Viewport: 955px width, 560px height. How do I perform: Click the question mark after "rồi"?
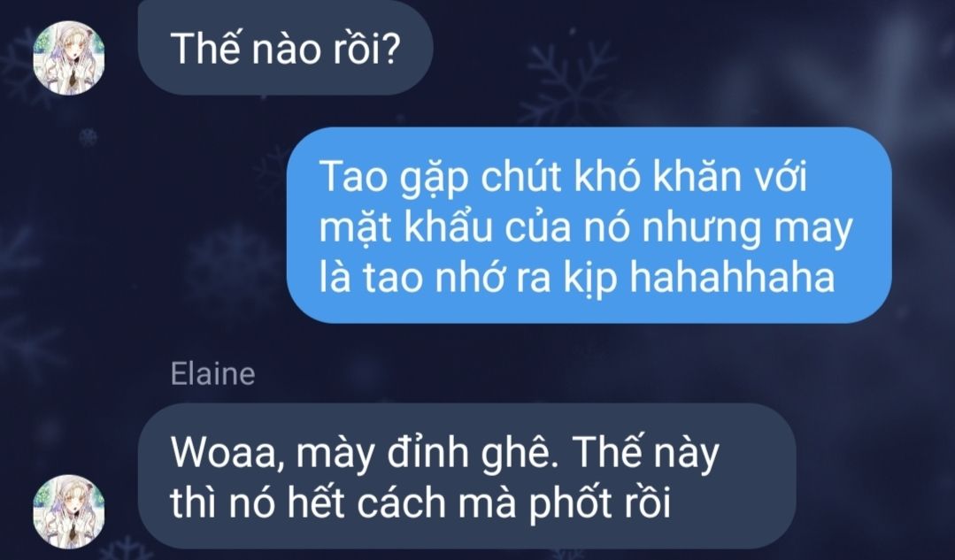(x=391, y=49)
